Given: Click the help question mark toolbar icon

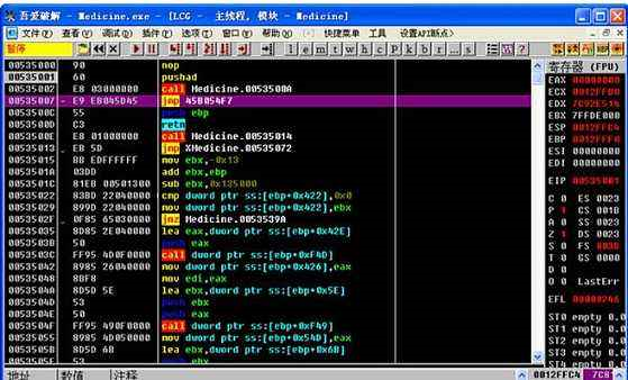Looking at the screenshot, I should click(521, 49).
